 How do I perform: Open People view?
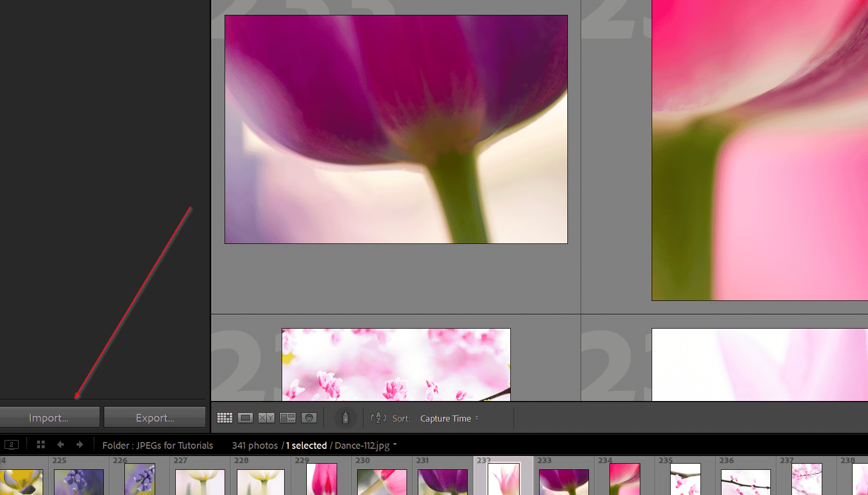click(309, 417)
